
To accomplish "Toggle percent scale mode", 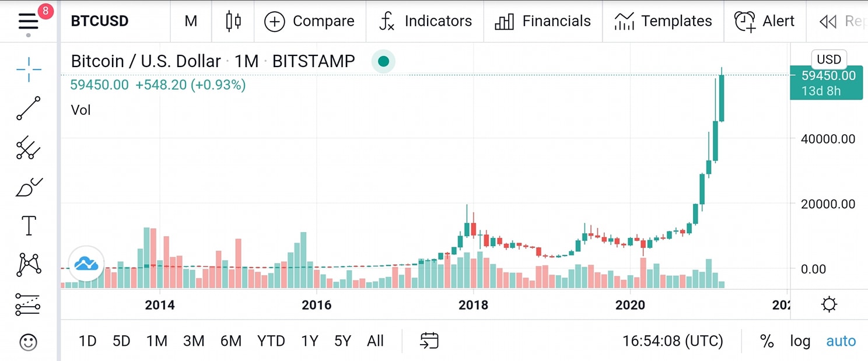I will click(766, 341).
